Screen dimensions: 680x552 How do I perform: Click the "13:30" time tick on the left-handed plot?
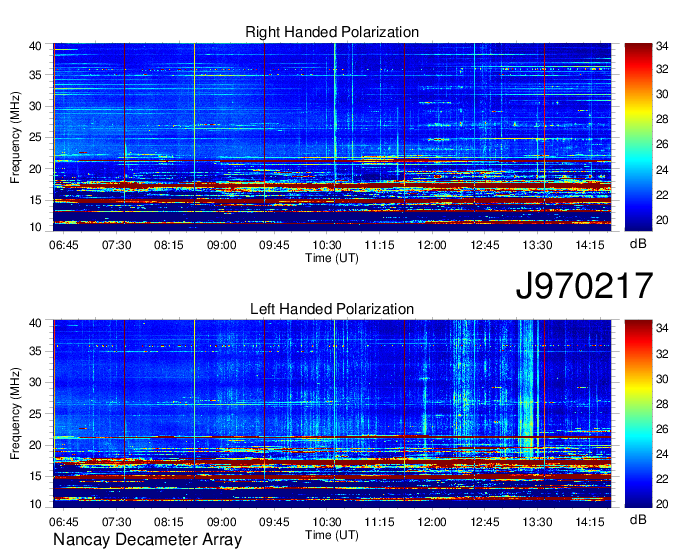pos(537,522)
